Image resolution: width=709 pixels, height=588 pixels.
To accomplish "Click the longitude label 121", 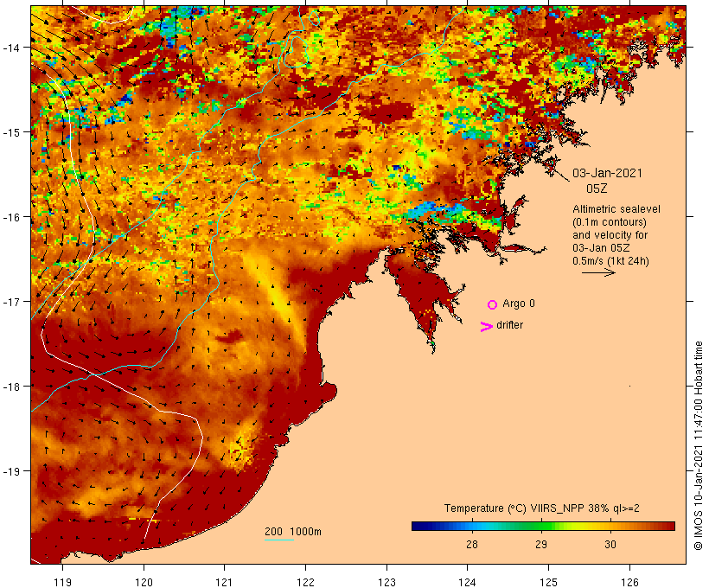I will pos(224,582).
